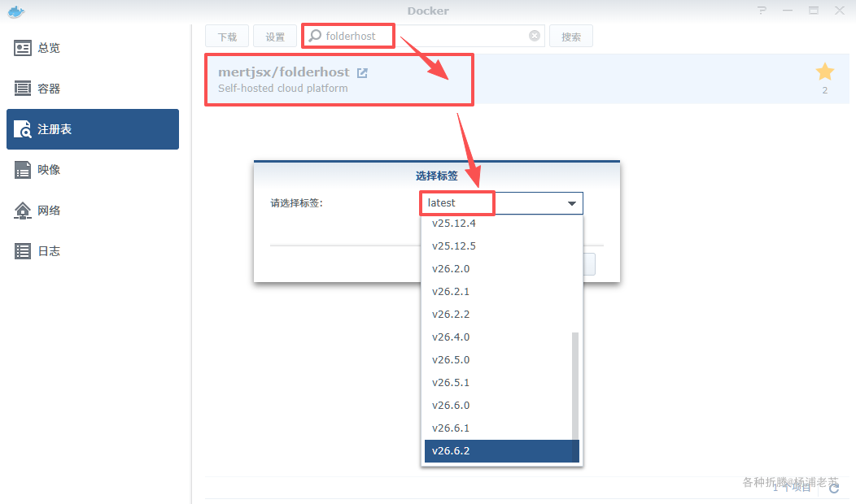
Task: Open the 容器 containers section
Action: 93,89
